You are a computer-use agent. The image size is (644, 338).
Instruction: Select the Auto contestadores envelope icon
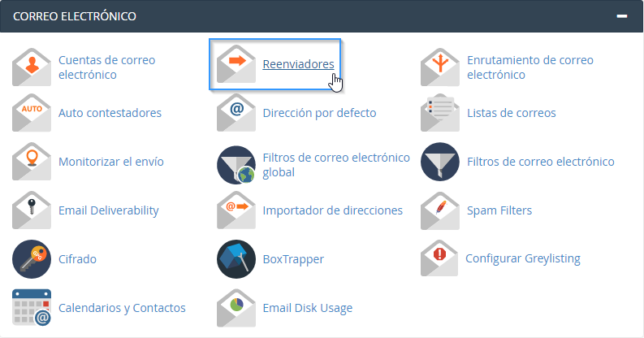(x=32, y=113)
